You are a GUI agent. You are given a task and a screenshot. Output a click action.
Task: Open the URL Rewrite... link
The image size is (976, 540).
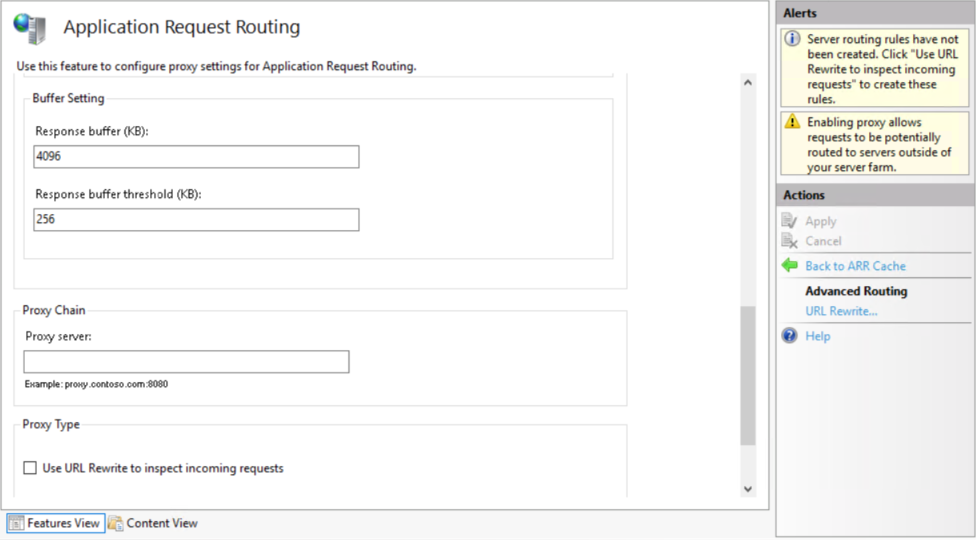click(841, 311)
